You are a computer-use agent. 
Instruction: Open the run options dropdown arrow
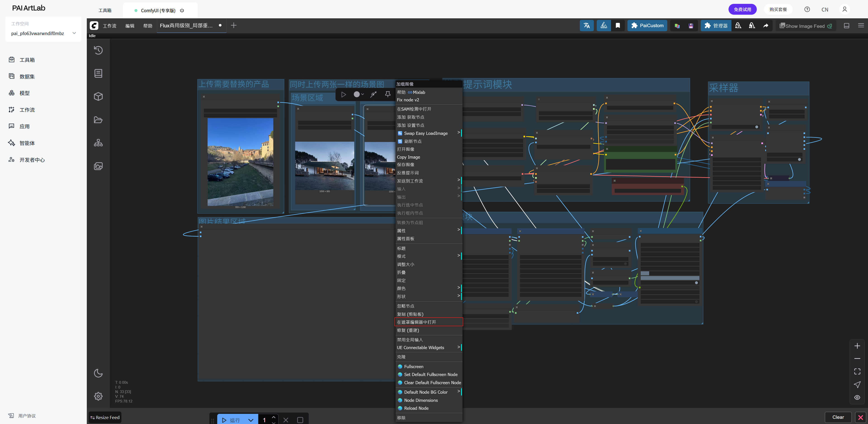click(x=251, y=420)
